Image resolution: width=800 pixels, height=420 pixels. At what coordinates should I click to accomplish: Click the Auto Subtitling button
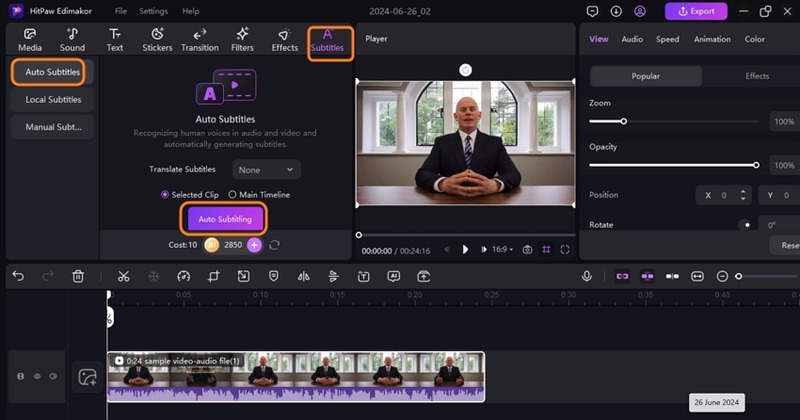tap(225, 219)
